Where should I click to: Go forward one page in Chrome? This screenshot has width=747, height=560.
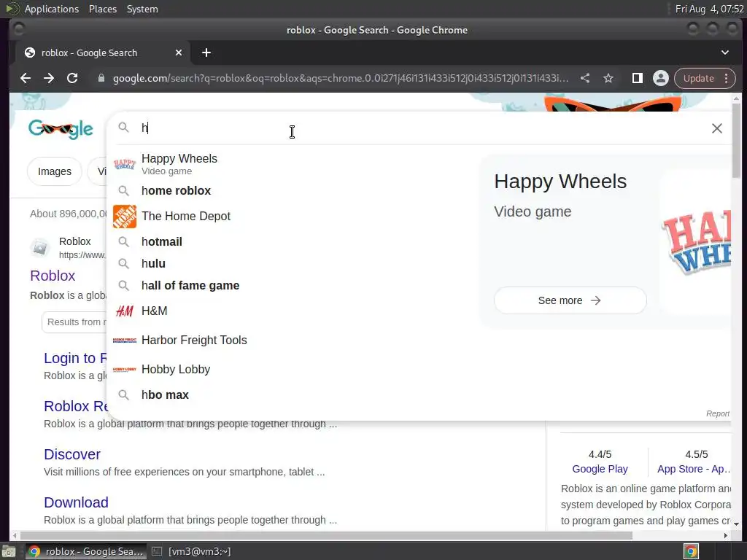click(x=49, y=78)
